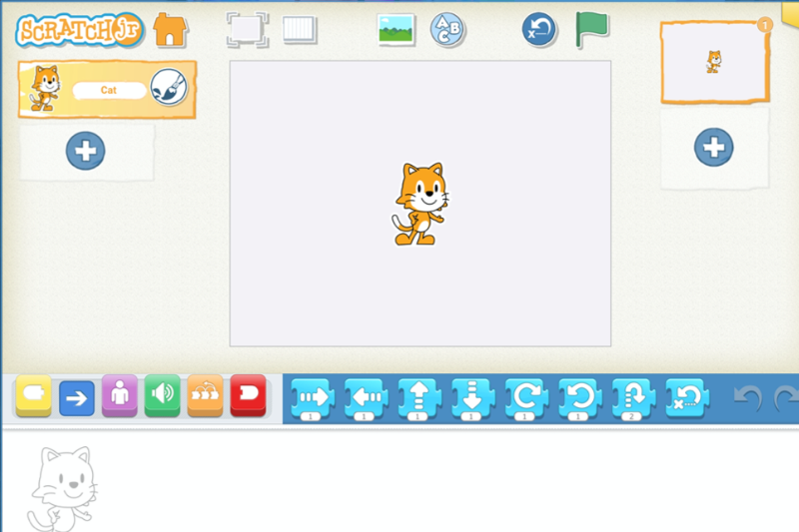Select the Move Left block
Screen dimensions: 799x532
[x=366, y=398]
